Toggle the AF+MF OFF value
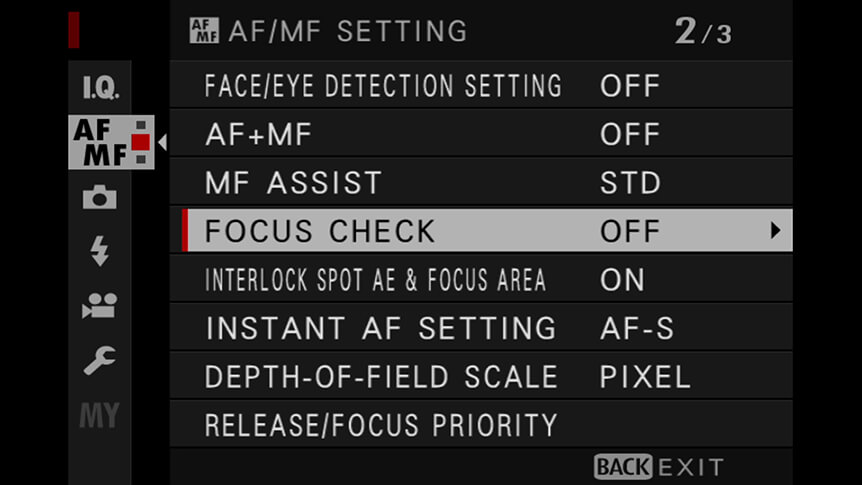862x485 pixels. [x=629, y=135]
